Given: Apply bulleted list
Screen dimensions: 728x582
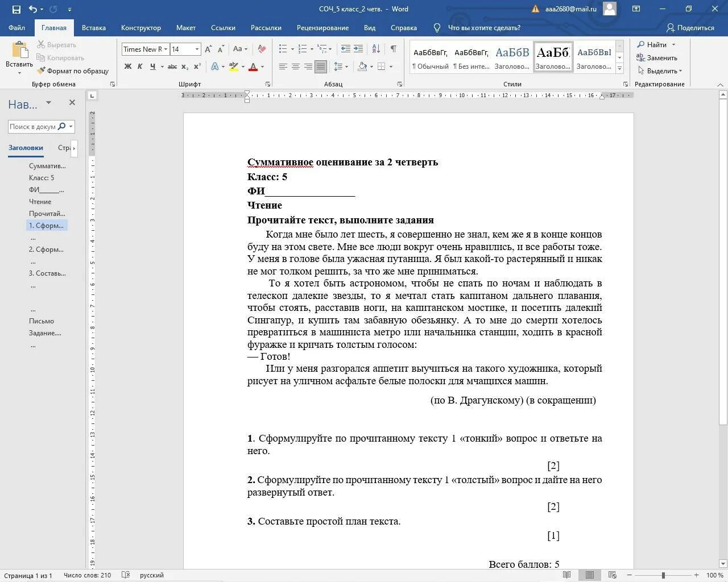Looking at the screenshot, I should point(283,49).
